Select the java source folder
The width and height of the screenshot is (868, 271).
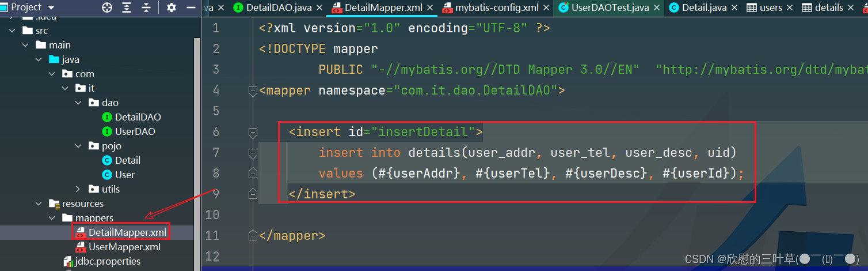[x=70, y=59]
